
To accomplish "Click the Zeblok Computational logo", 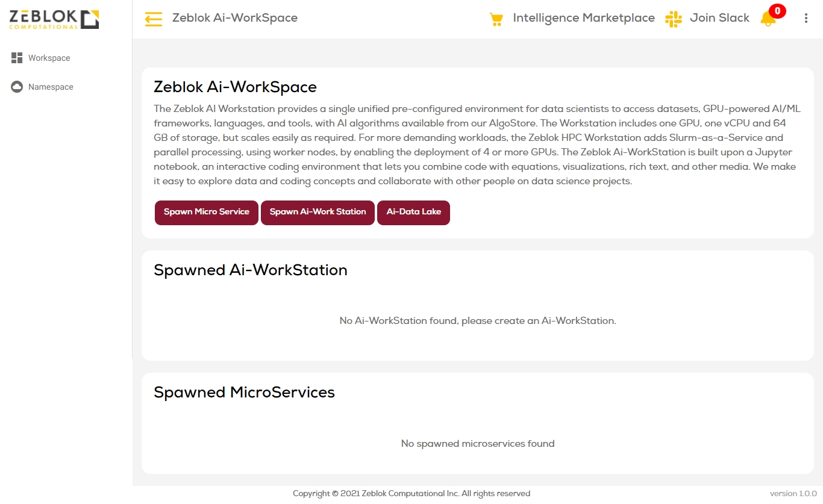I will [54, 19].
